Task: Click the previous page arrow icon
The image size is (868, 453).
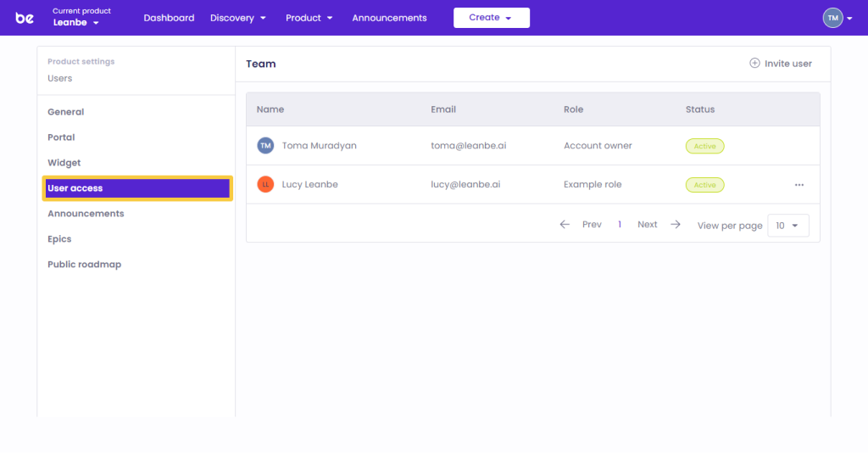Action: click(x=565, y=225)
